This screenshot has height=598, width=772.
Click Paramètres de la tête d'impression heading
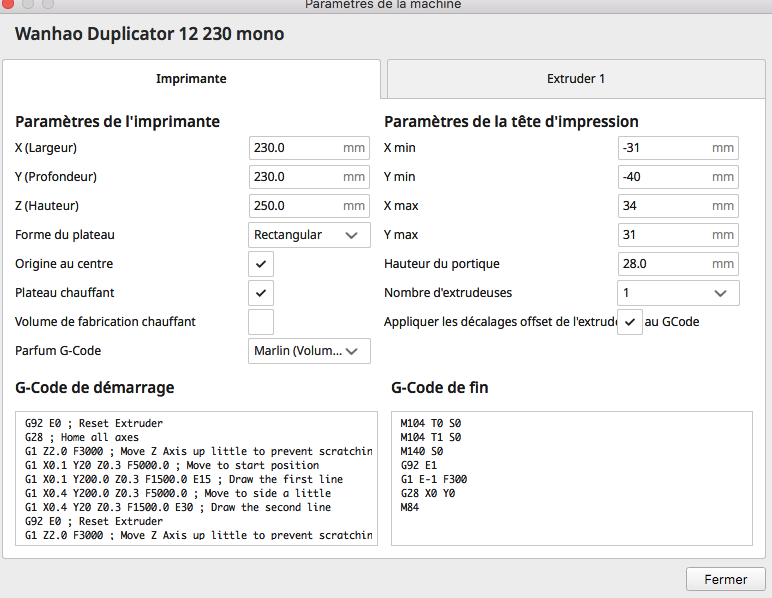click(x=511, y=122)
